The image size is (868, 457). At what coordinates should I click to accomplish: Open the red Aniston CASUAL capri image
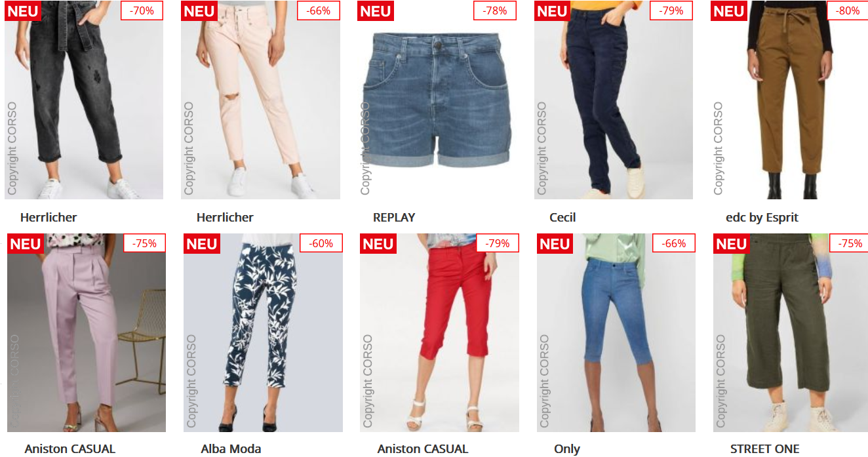tap(439, 332)
